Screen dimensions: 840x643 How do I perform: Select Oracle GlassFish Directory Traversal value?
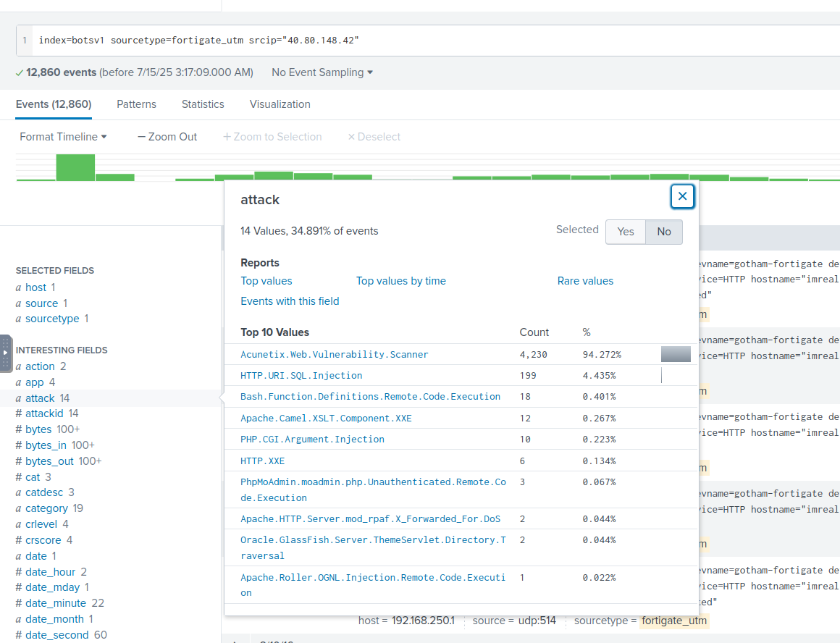(x=374, y=547)
